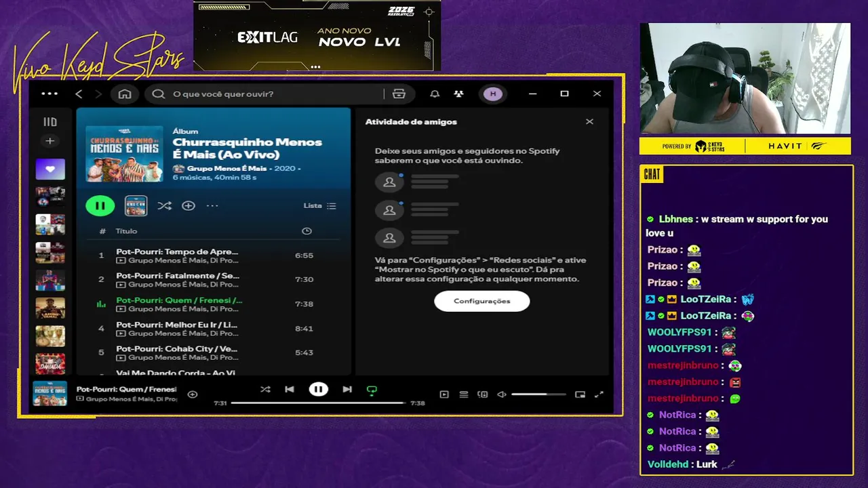This screenshot has height=488, width=868.
Task: Open the profile avatar 'H' menu
Action: (493, 94)
